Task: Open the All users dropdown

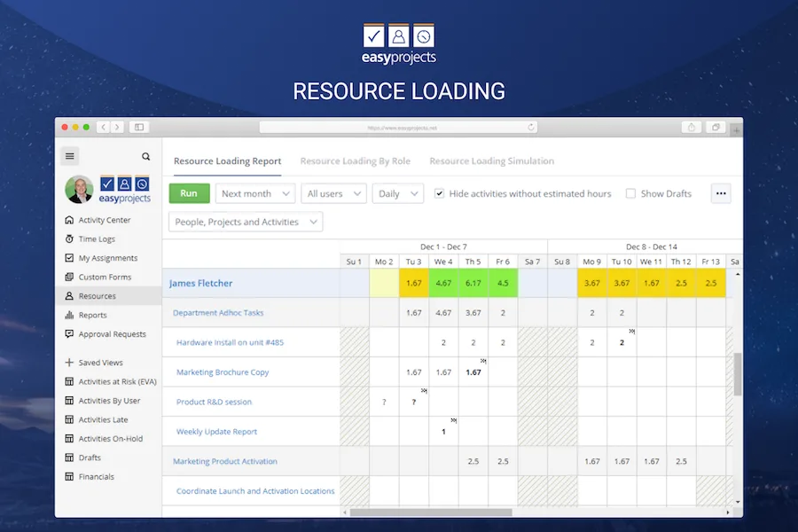Action: point(334,193)
